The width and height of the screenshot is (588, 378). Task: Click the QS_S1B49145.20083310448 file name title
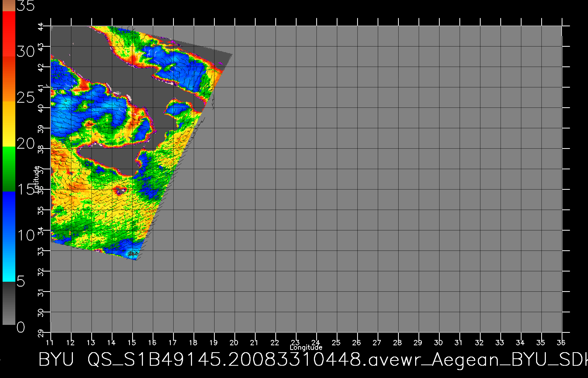click(224, 359)
